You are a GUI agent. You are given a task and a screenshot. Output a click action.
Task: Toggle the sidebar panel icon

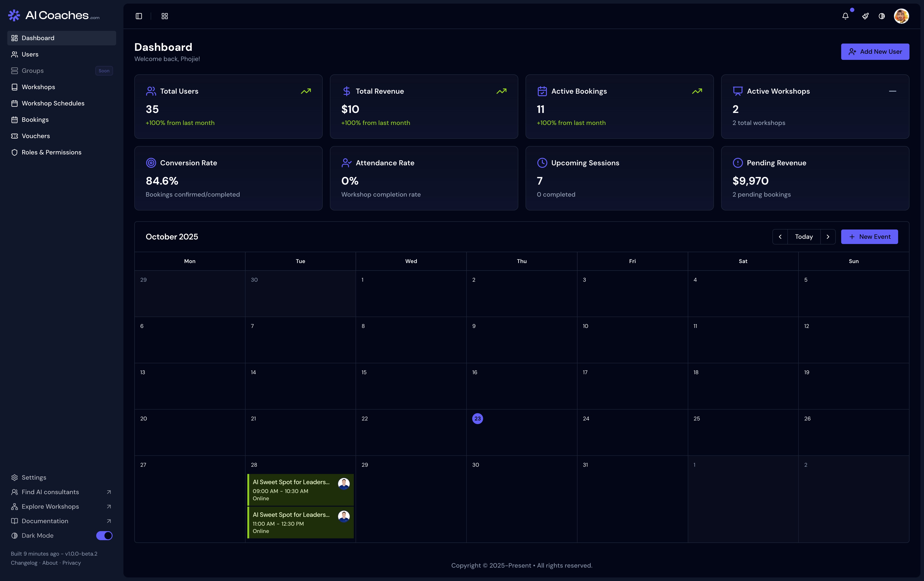point(139,16)
